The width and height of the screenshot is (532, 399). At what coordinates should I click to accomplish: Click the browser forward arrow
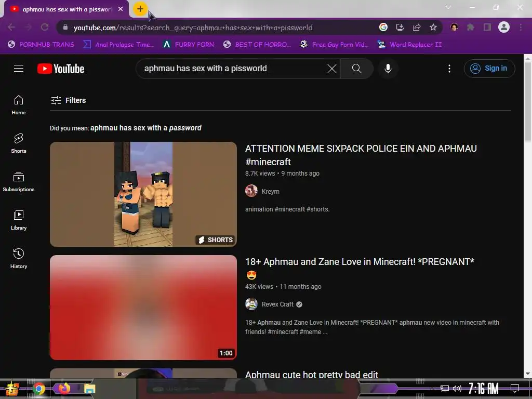(28, 27)
